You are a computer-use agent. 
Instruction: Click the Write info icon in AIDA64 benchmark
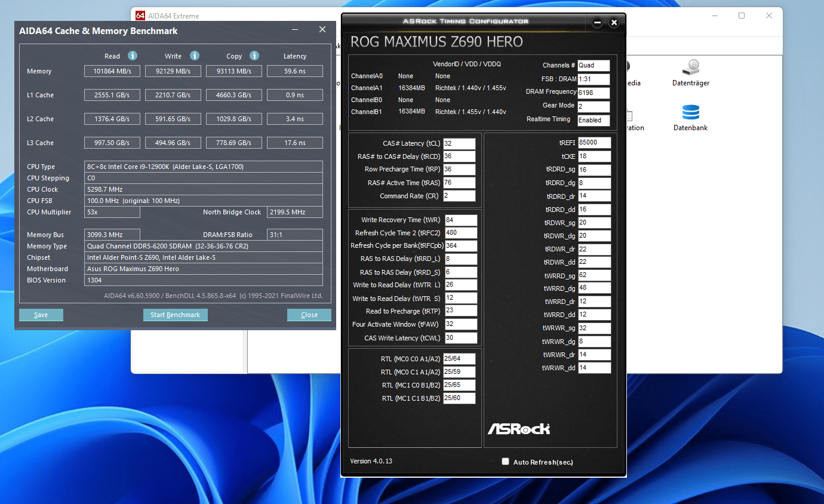point(195,56)
